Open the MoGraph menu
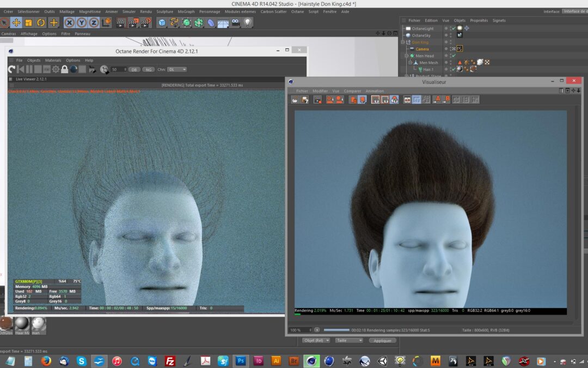This screenshot has height=368, width=588. point(186,11)
